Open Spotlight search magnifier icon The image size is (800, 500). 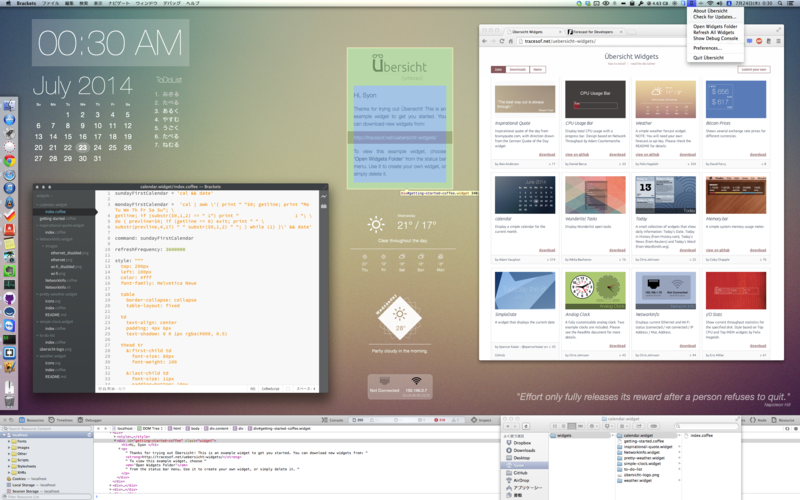[780, 3]
